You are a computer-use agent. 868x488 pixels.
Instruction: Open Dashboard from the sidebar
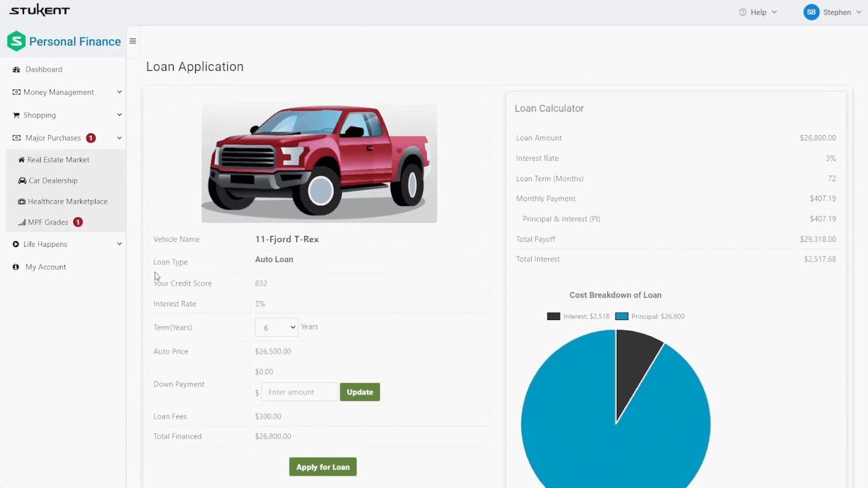[44, 69]
